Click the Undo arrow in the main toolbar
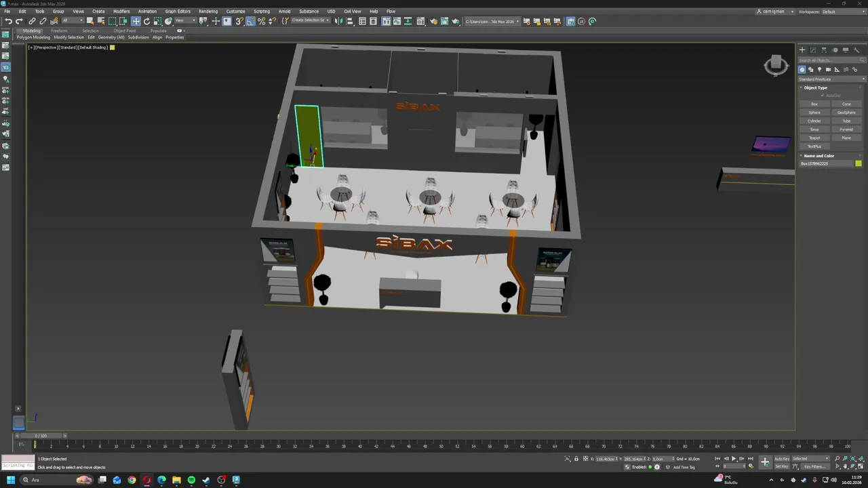The height and width of the screenshot is (488, 868). click(8, 21)
